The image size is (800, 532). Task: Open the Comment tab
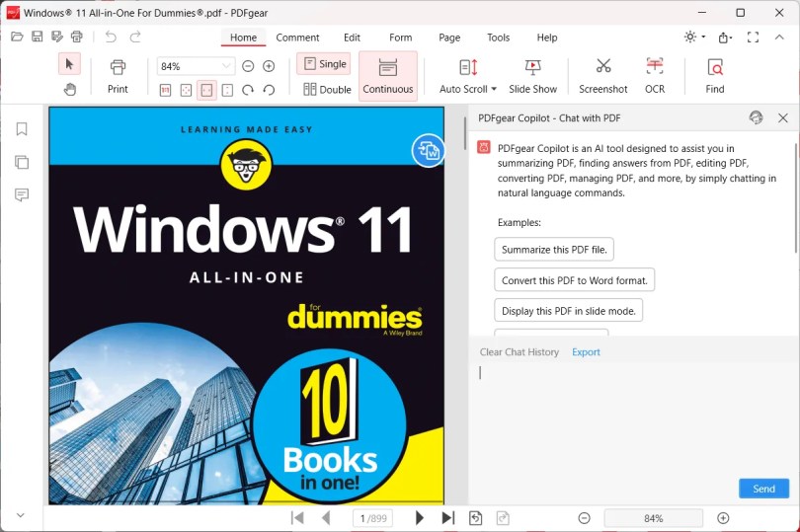pos(297,38)
